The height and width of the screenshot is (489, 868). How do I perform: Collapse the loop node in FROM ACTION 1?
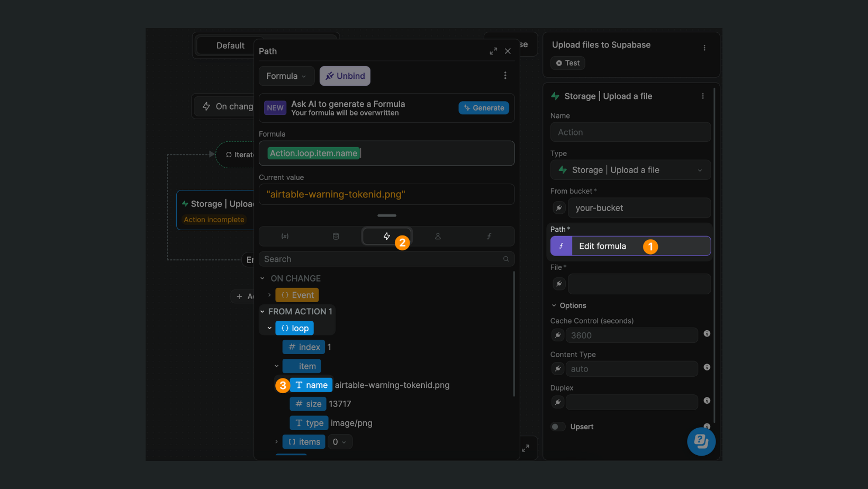coord(269,328)
